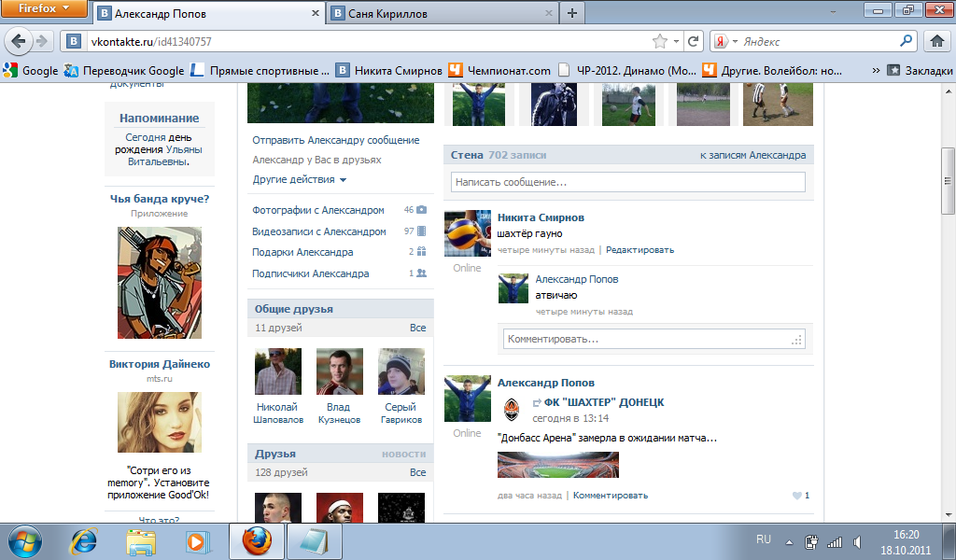This screenshot has width=956, height=560.
Task: Open a new tab with plus button
Action: tap(572, 13)
